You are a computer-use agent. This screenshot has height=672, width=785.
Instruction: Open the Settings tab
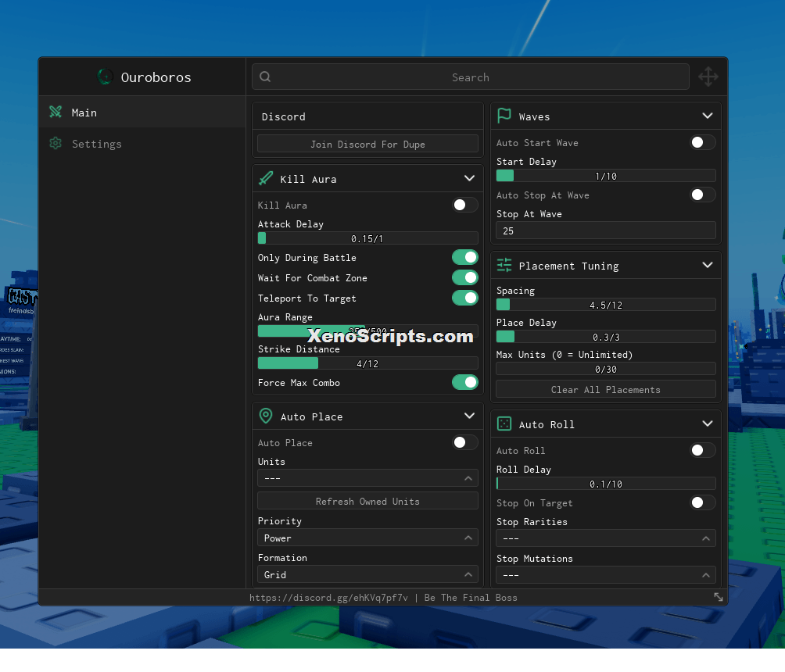[142, 144]
